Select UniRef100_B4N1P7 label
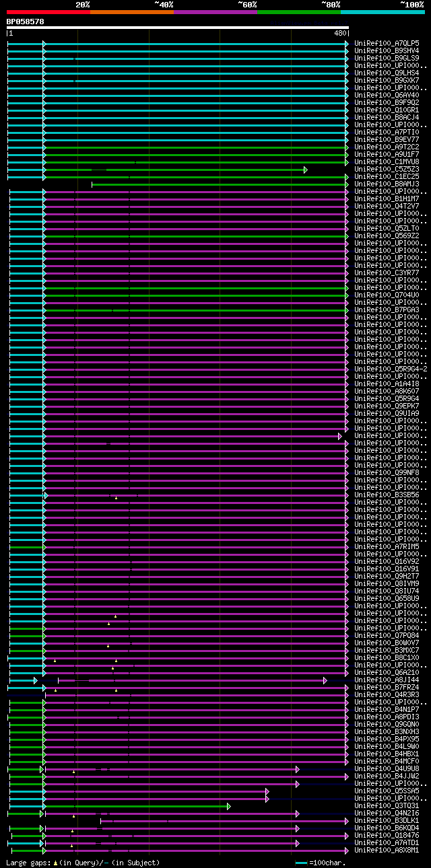Screen dimensions: 431x868 [387, 709]
